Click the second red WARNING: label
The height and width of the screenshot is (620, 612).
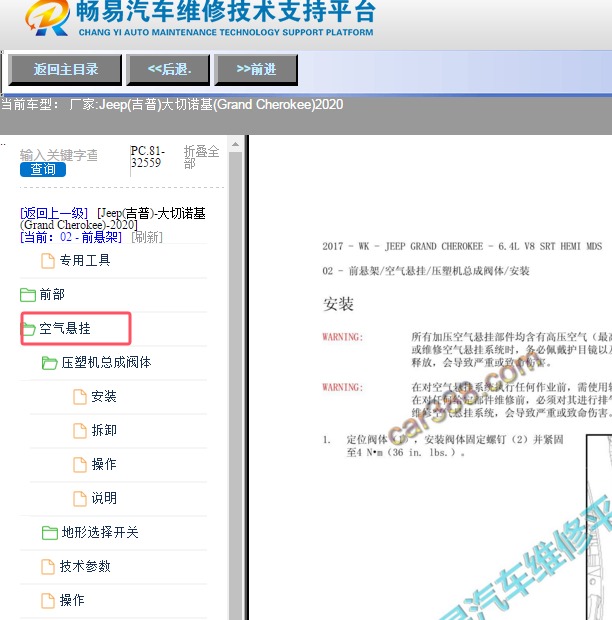(342, 387)
